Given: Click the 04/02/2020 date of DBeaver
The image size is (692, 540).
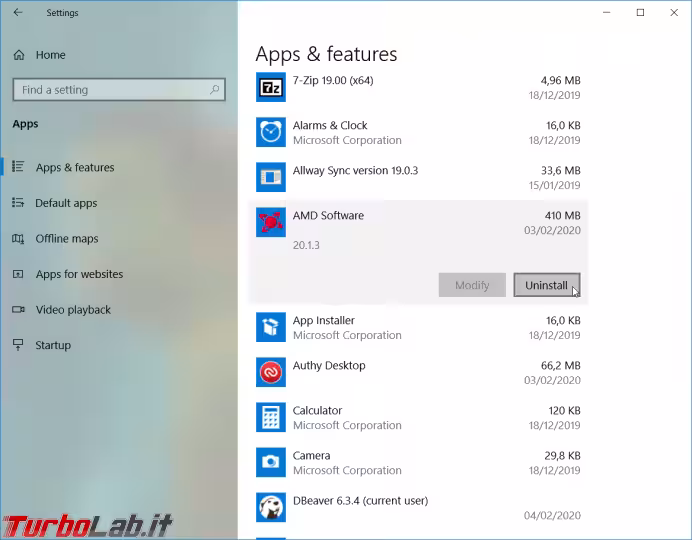Looking at the screenshot, I should point(552,515).
